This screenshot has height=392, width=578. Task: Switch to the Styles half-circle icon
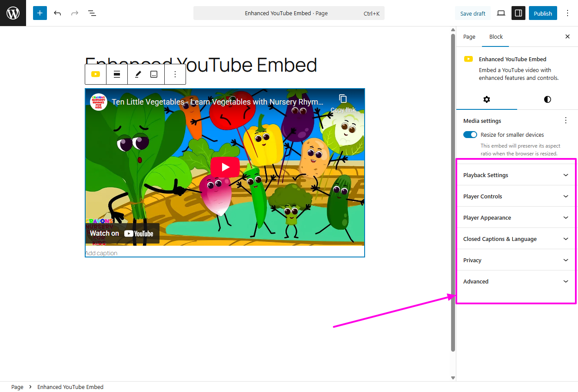(547, 99)
